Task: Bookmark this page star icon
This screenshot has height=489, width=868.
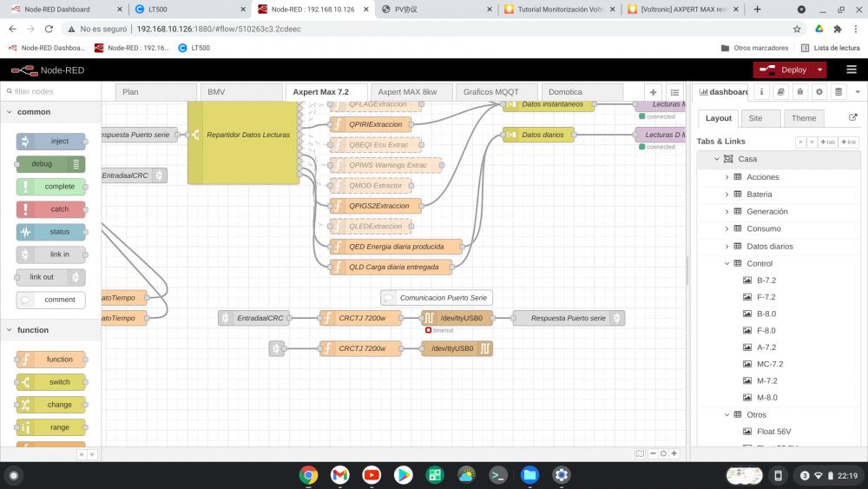Action: [x=797, y=29]
